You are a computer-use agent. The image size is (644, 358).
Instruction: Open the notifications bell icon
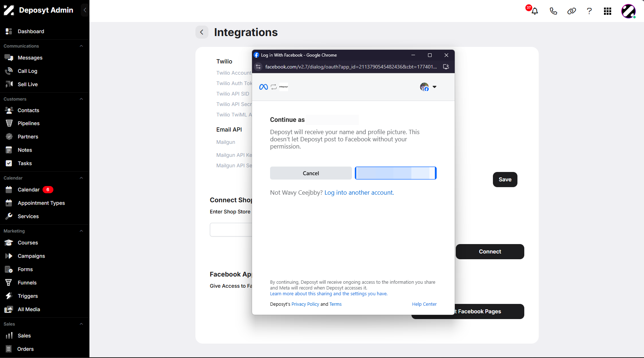534,11
